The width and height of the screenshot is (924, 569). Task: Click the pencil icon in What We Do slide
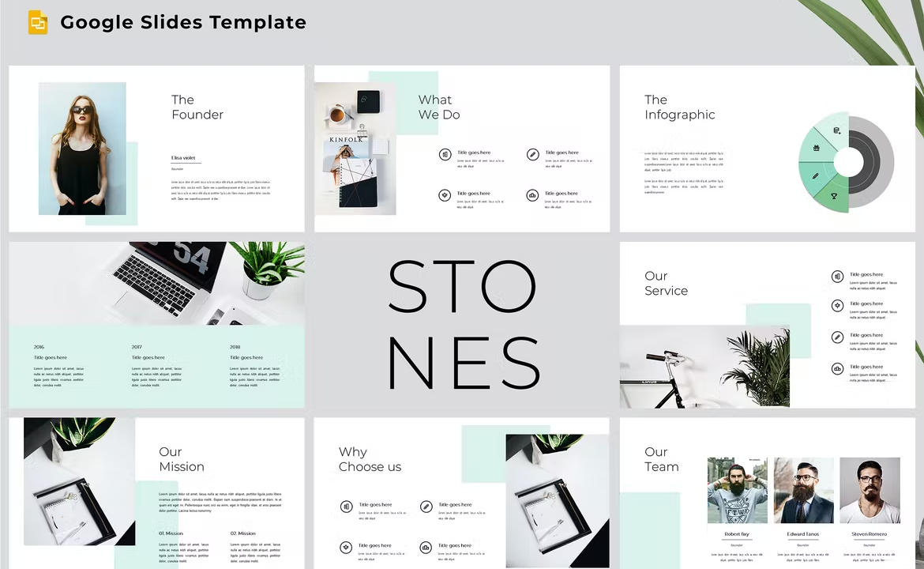tap(533, 155)
